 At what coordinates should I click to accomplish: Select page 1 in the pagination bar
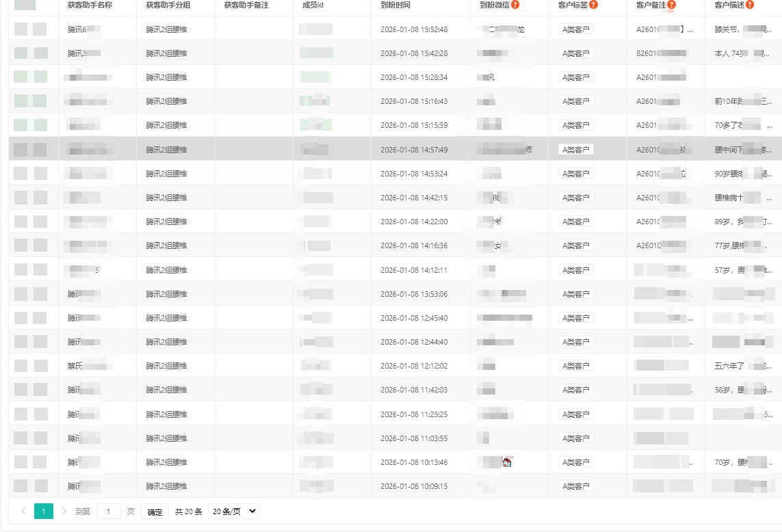[x=44, y=511]
